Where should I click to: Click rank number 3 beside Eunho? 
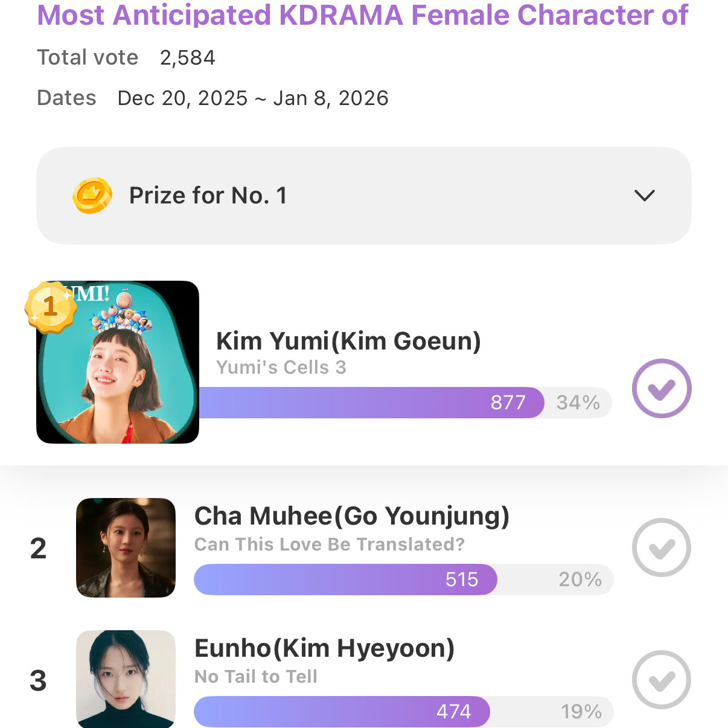tap(38, 680)
